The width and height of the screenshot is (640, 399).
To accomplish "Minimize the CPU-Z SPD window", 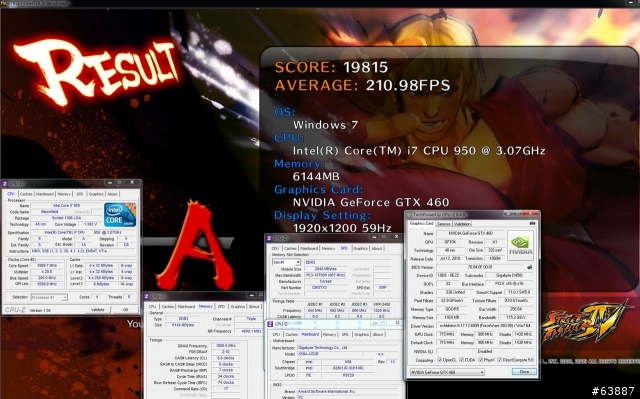I will click(x=374, y=237).
